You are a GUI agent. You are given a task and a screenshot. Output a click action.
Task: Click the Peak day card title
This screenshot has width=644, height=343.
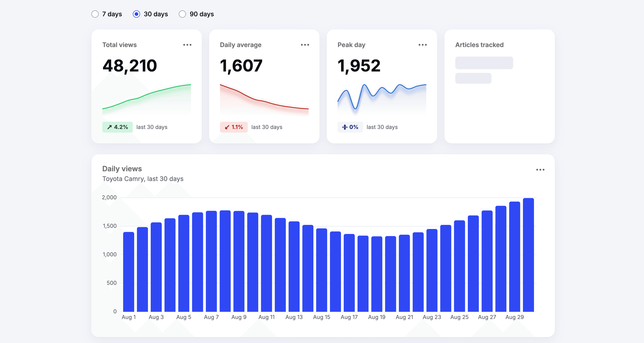(351, 45)
